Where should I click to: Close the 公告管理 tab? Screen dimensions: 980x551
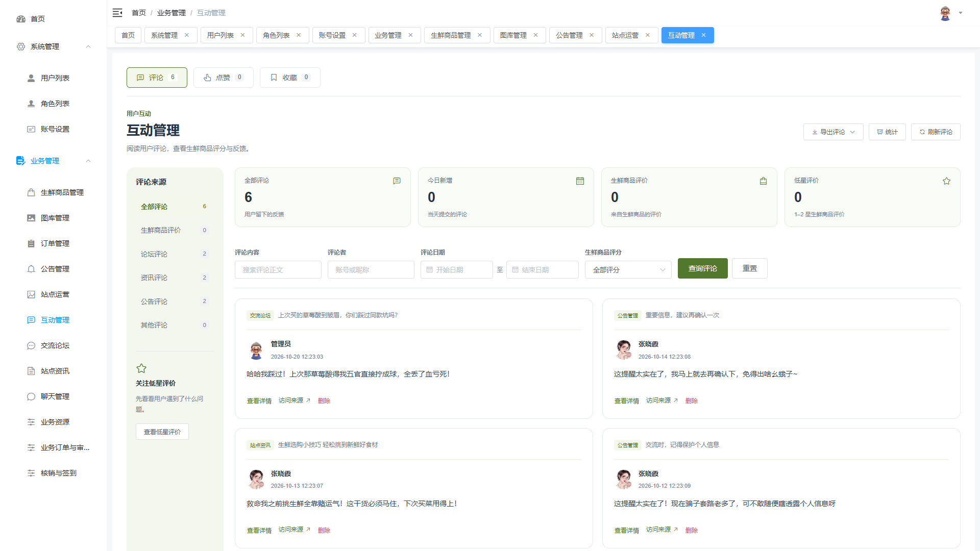coord(592,35)
